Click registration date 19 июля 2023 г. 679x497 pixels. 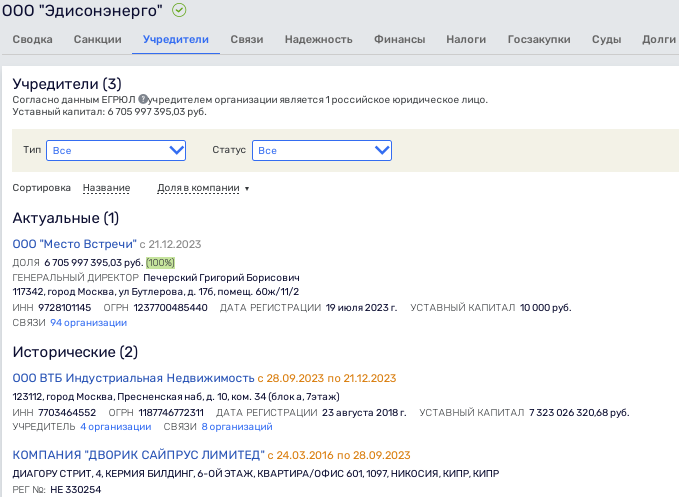point(361,307)
